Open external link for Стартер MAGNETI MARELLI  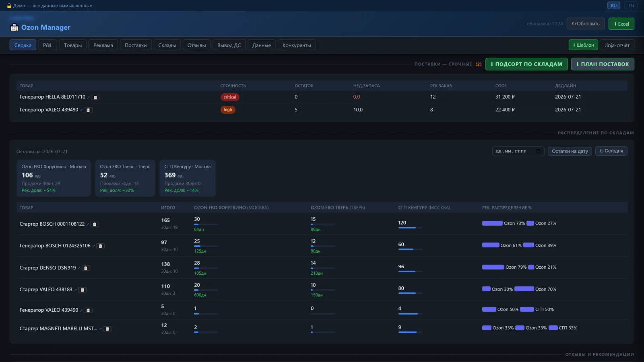pyautogui.click(x=100, y=329)
